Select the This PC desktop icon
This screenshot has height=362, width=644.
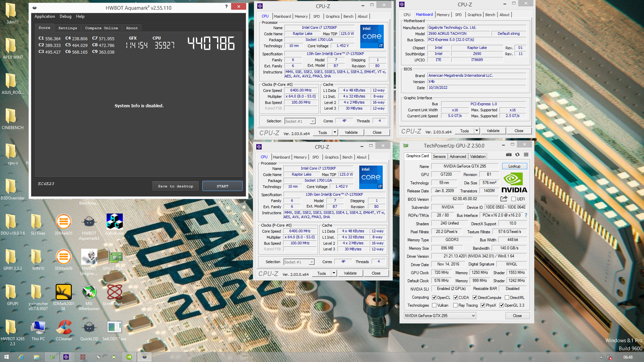tap(38, 330)
